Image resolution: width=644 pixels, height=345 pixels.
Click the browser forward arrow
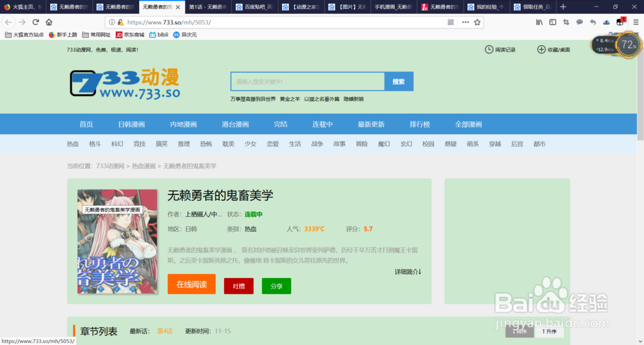[x=22, y=22]
